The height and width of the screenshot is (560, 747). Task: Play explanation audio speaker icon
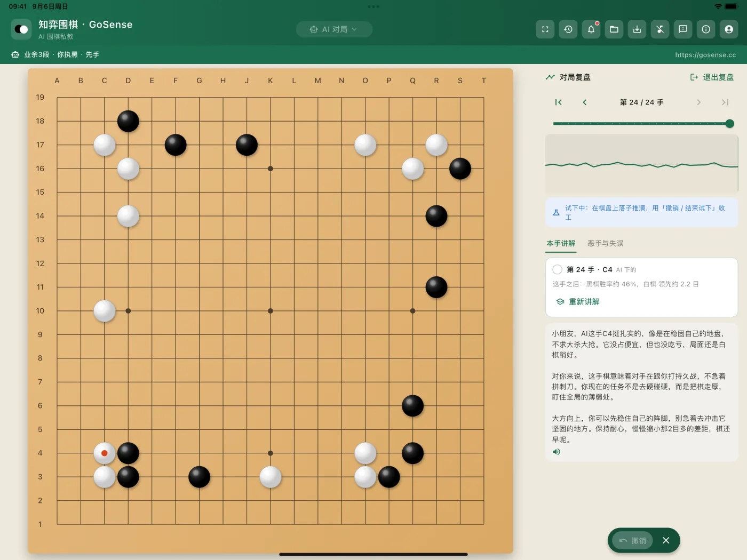point(557,452)
